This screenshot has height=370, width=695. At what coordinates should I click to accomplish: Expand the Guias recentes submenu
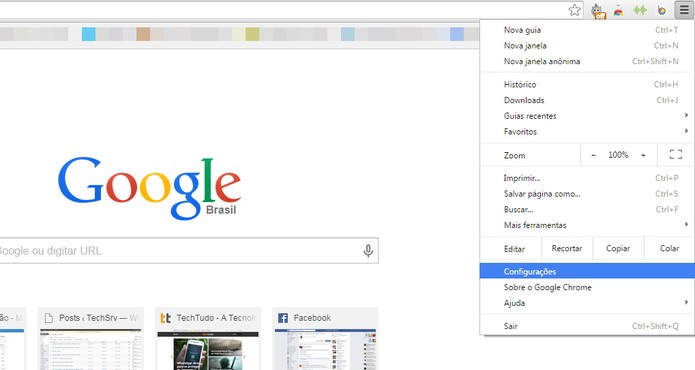point(587,116)
